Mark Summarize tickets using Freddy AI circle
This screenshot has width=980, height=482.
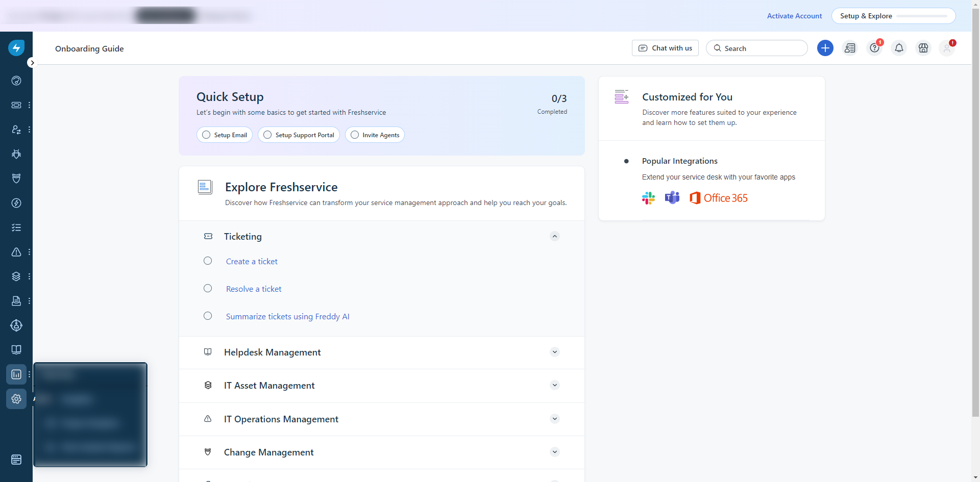[208, 316]
